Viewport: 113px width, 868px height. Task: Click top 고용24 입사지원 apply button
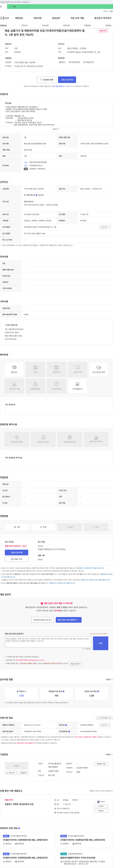click(67, 80)
